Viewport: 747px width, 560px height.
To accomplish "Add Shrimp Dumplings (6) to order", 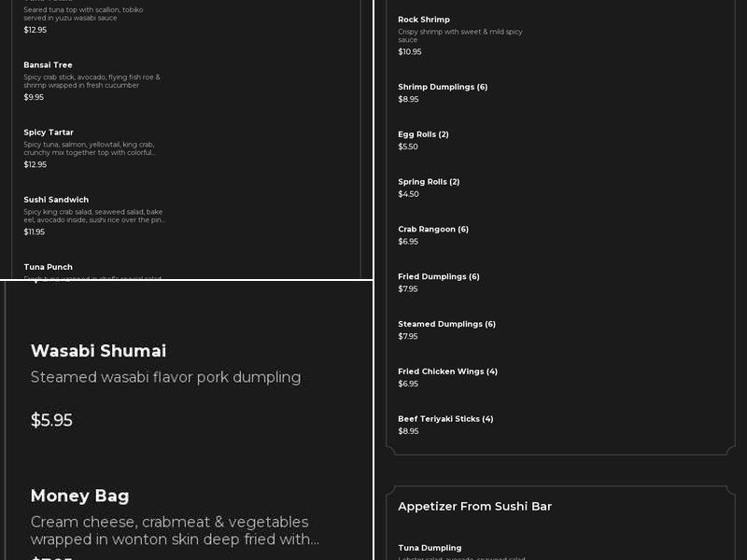I will 443,87.
